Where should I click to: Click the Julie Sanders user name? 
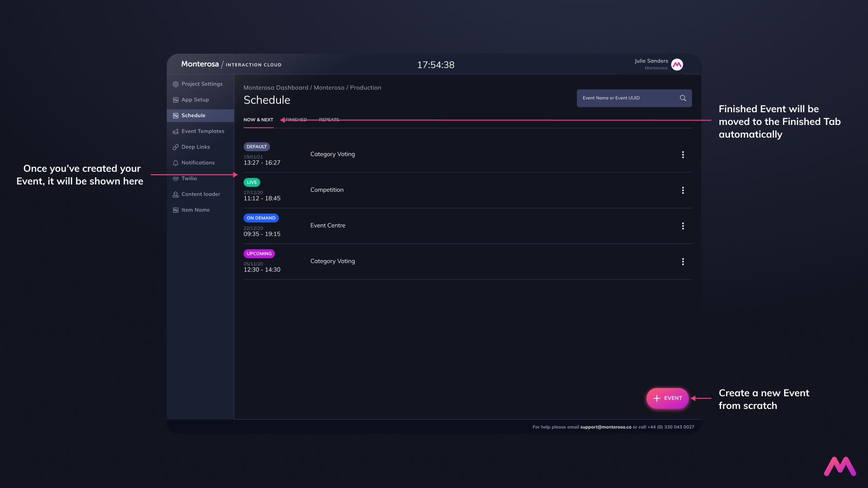(651, 61)
